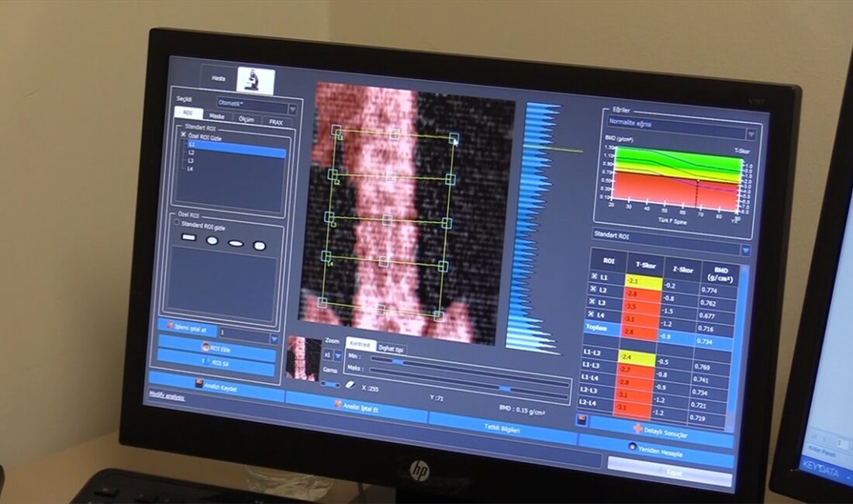The width and height of the screenshot is (853, 504).
Task: Switch to the ROI tab
Action: 188,112
